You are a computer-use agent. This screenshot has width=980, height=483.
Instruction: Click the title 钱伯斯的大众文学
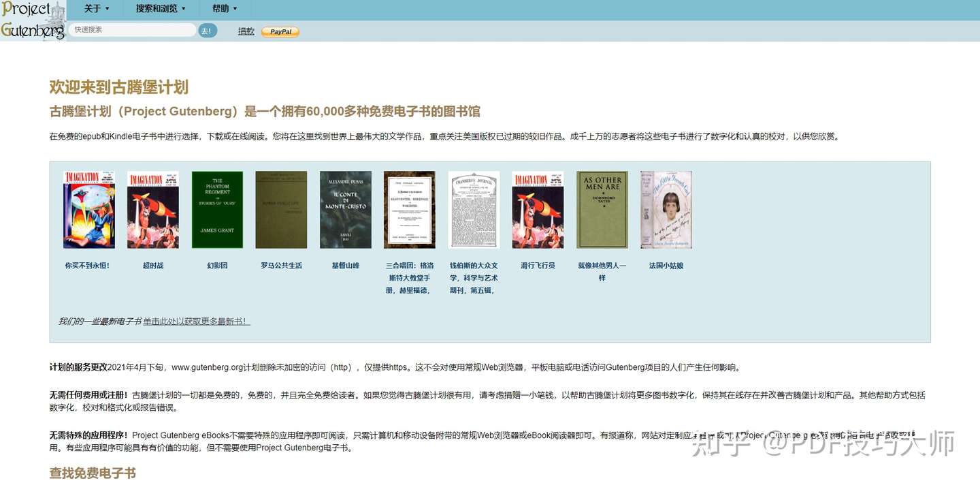click(474, 278)
